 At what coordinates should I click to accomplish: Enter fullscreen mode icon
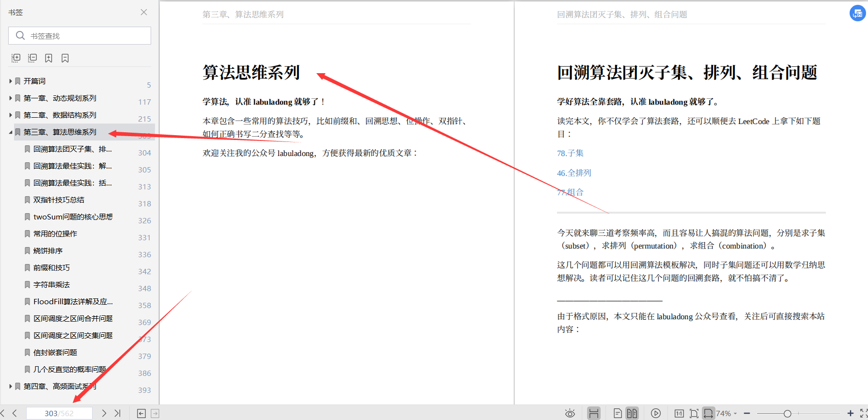pos(864,413)
